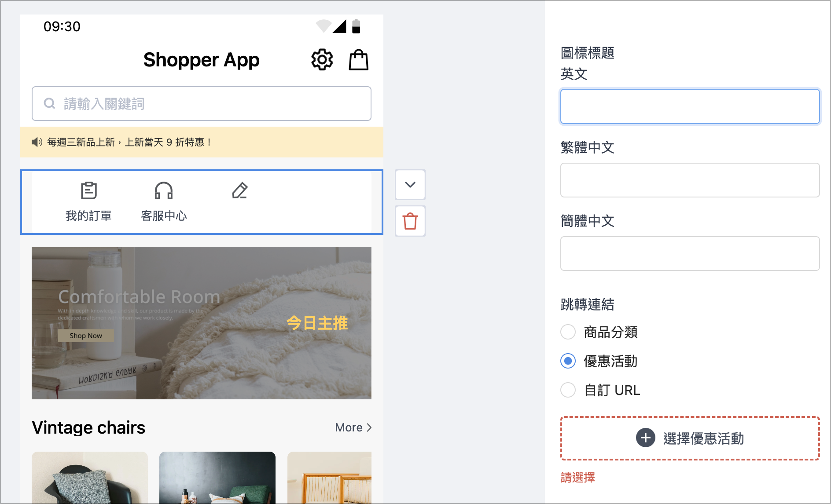Click the 客服中心 label

pos(164,216)
